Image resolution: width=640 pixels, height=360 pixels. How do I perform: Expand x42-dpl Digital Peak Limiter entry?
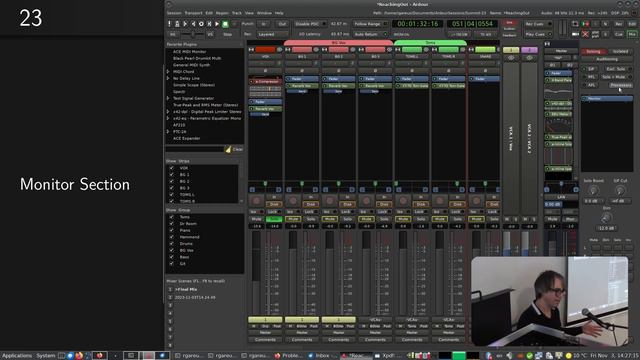point(168,111)
